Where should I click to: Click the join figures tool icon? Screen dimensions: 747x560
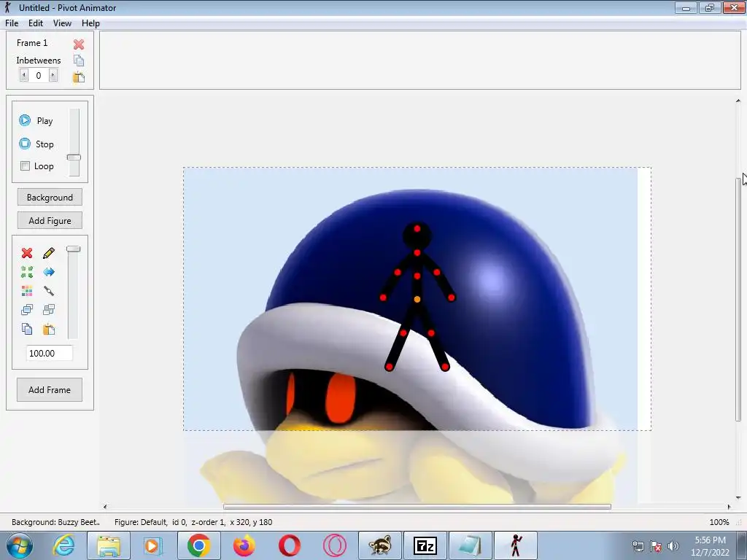tap(49, 291)
